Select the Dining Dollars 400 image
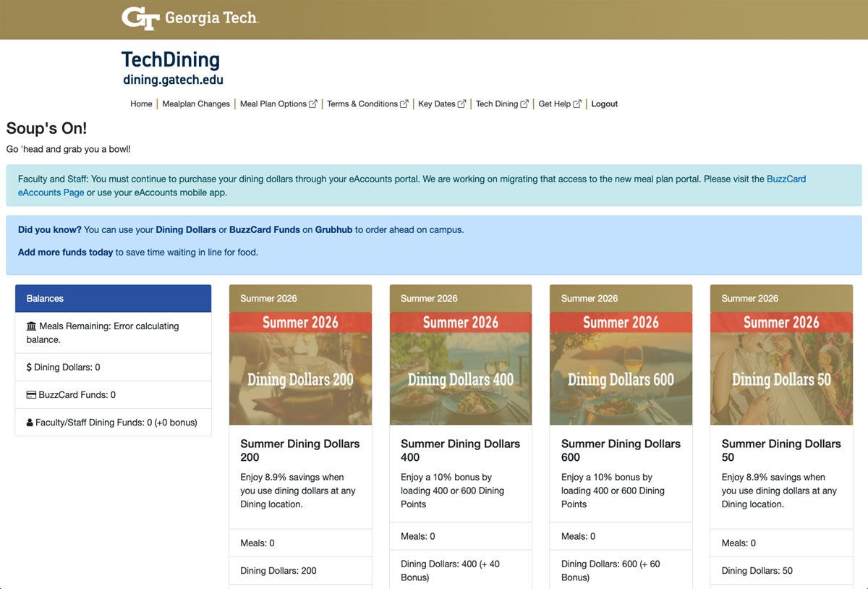868x589 pixels. (x=461, y=368)
